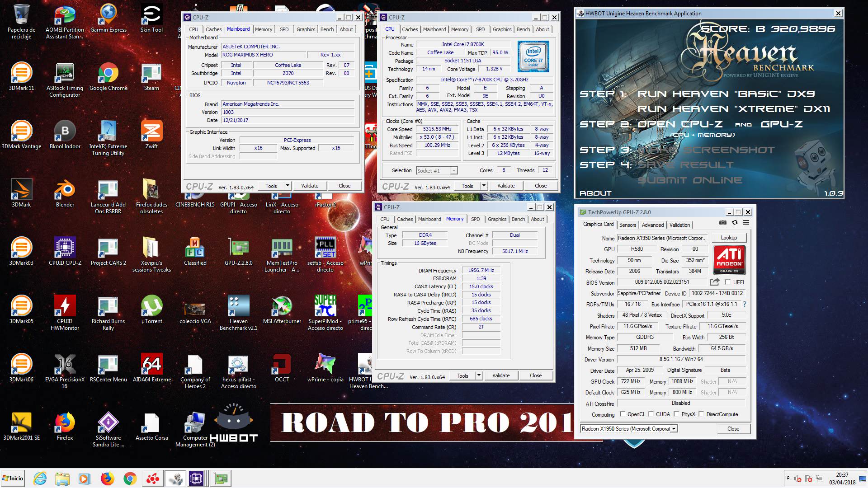The width and height of the screenshot is (868, 488).
Task: Expand Tools arrow in CPU-Z Memory window
Action: click(x=479, y=375)
